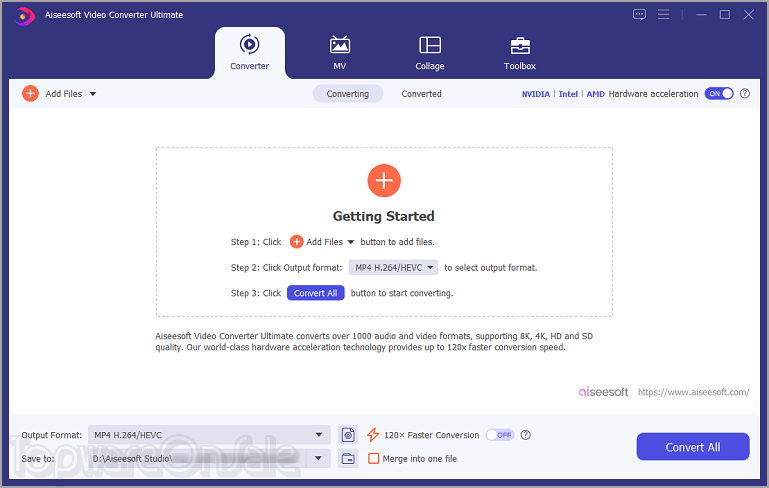Click the NVIDIA label

pos(536,94)
